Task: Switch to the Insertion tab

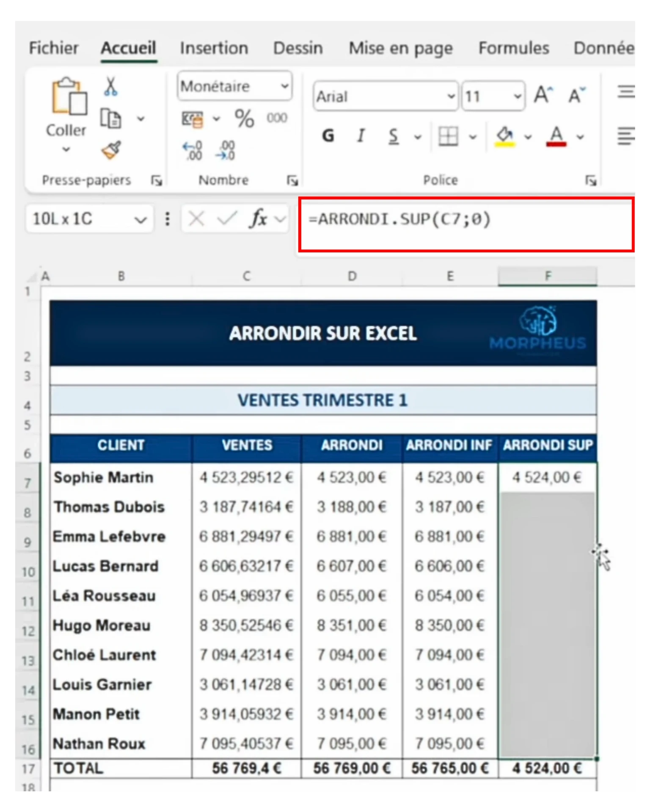Action: point(214,48)
